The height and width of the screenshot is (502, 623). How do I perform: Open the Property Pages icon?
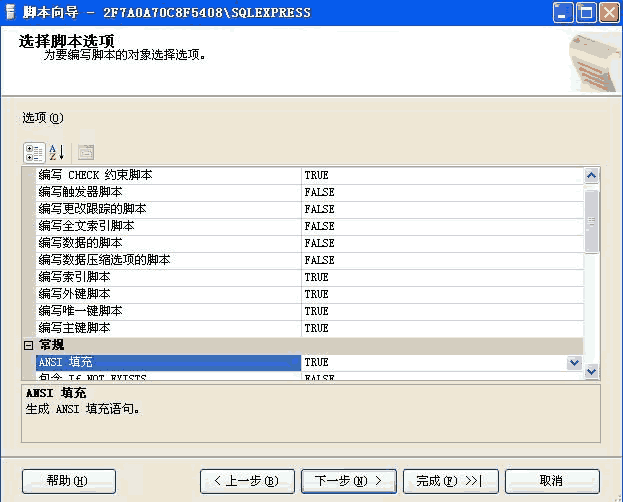pyautogui.click(x=86, y=152)
